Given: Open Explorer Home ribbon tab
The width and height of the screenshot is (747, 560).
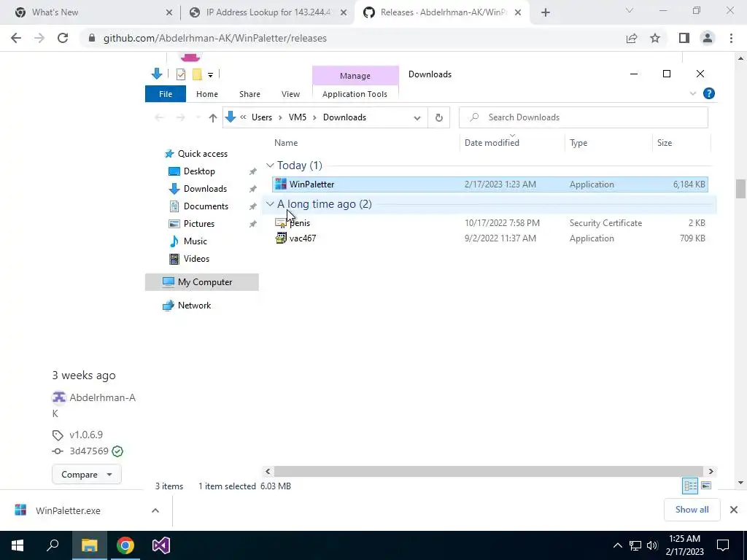Looking at the screenshot, I should pyautogui.click(x=206, y=94).
